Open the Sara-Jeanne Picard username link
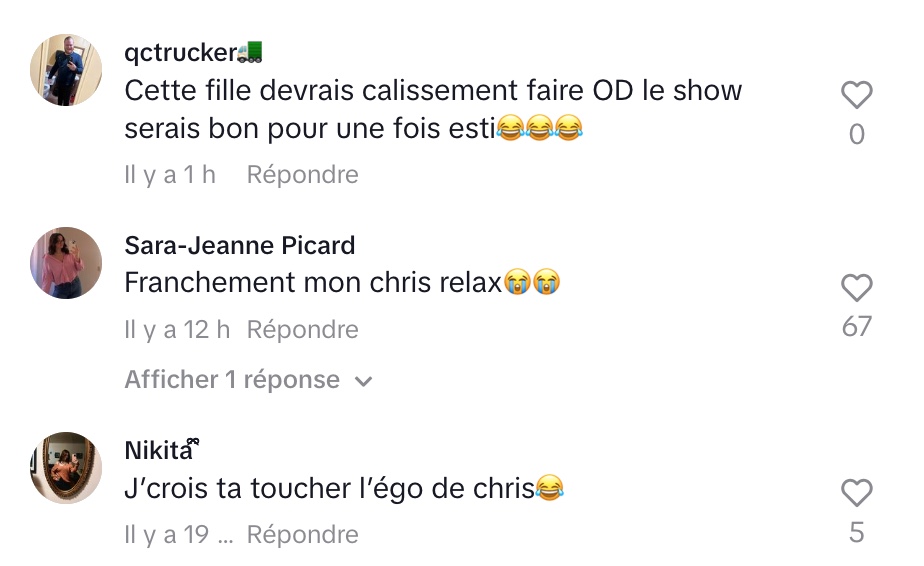 tap(240, 245)
